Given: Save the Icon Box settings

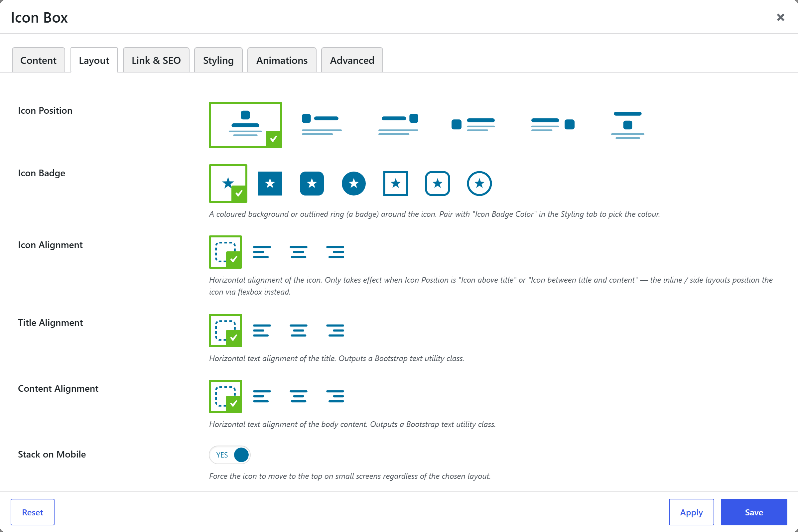Looking at the screenshot, I should tap(754, 512).
